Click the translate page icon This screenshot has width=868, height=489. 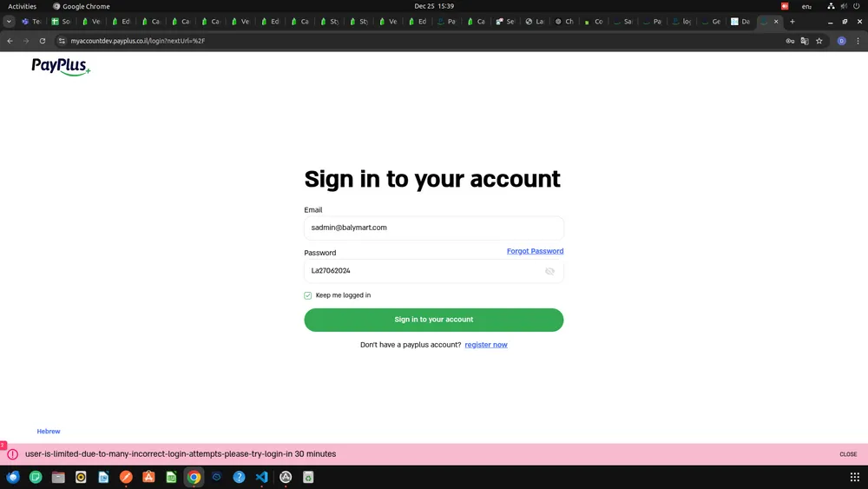(x=805, y=41)
